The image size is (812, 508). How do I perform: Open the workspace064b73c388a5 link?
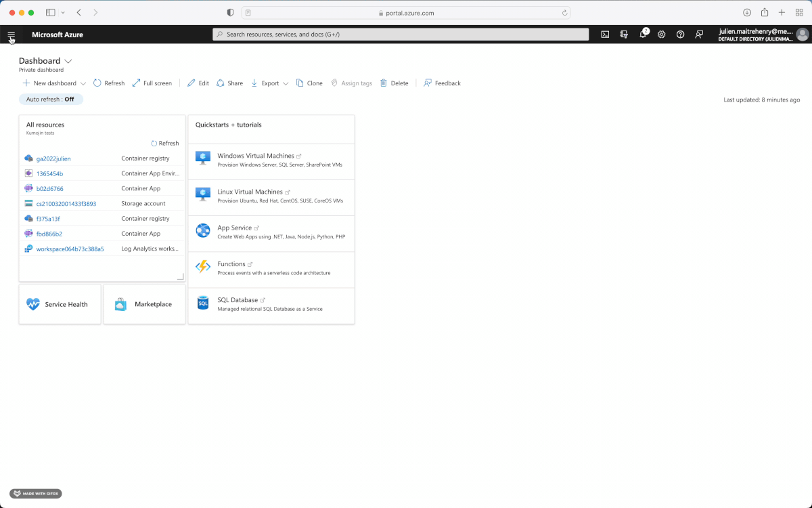click(70, 249)
